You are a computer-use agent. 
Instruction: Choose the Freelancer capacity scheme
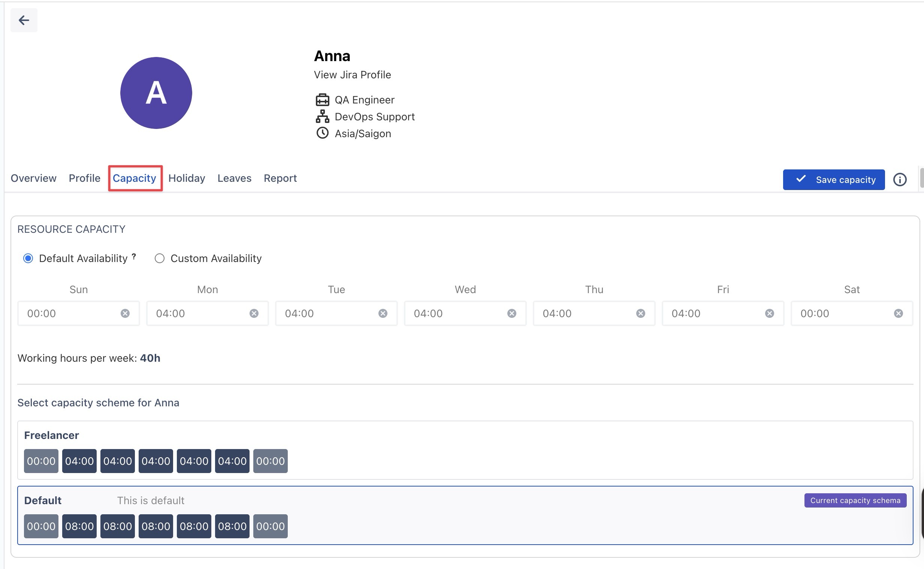coord(465,450)
